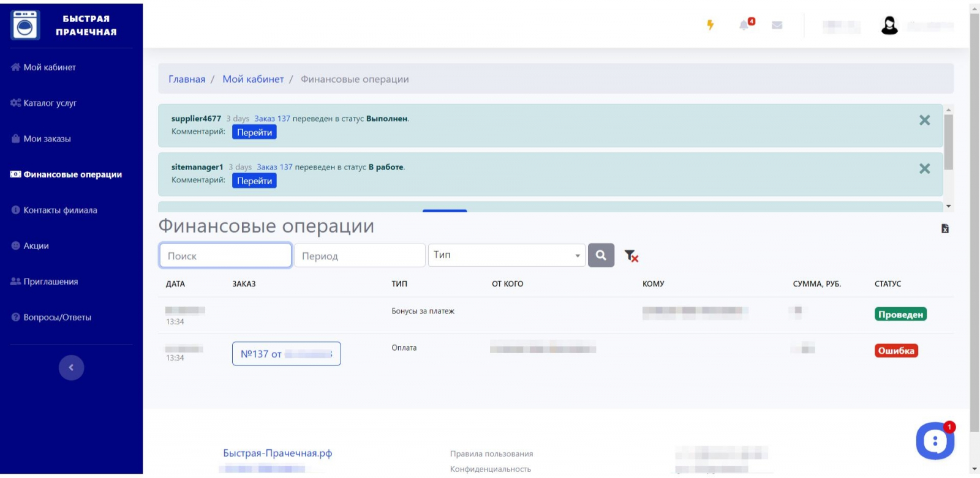Collapse the sidebar with the chevron button
This screenshot has width=980, height=478.
coord(71,368)
